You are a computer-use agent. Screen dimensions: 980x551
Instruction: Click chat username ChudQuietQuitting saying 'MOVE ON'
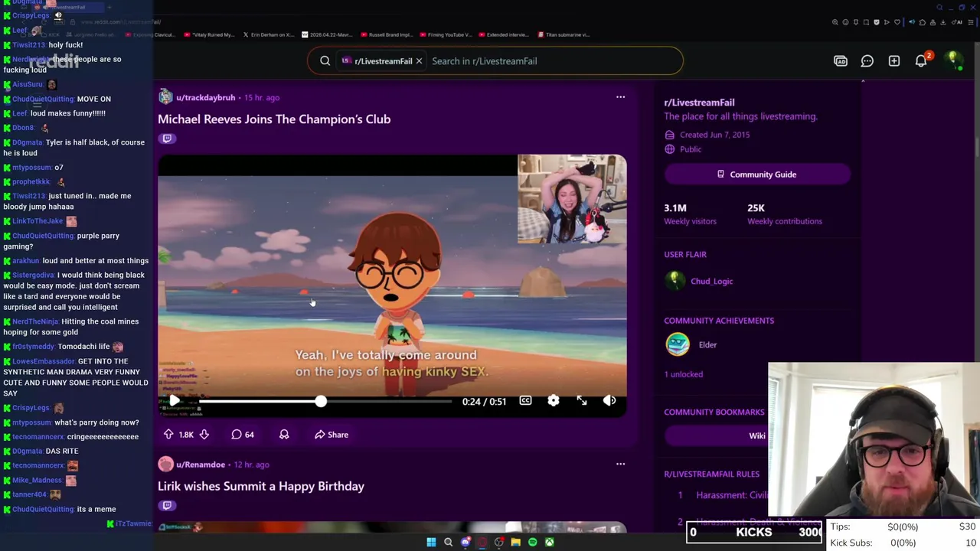coord(43,99)
